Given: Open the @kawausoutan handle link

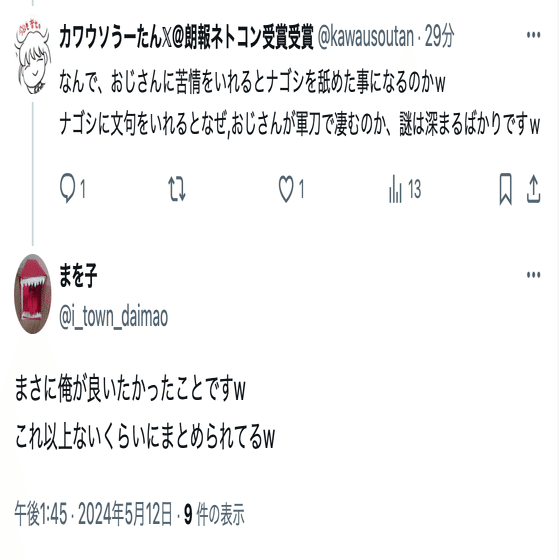Looking at the screenshot, I should [x=366, y=36].
